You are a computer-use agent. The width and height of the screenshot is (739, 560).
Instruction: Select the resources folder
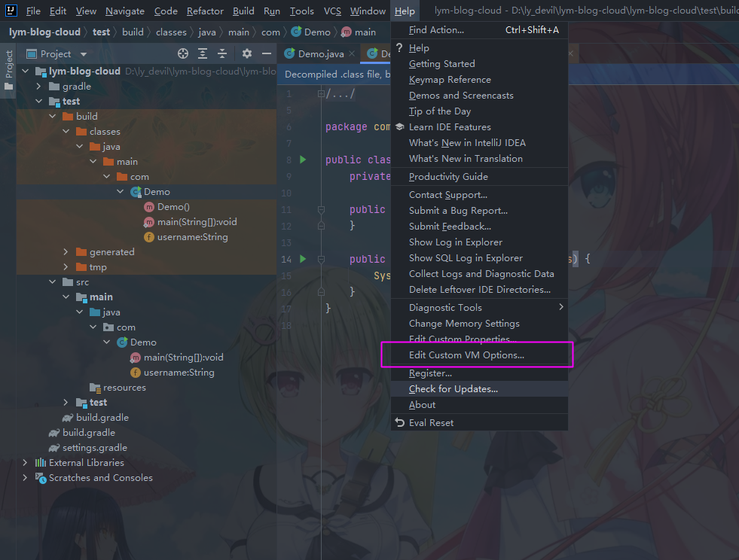tap(118, 388)
